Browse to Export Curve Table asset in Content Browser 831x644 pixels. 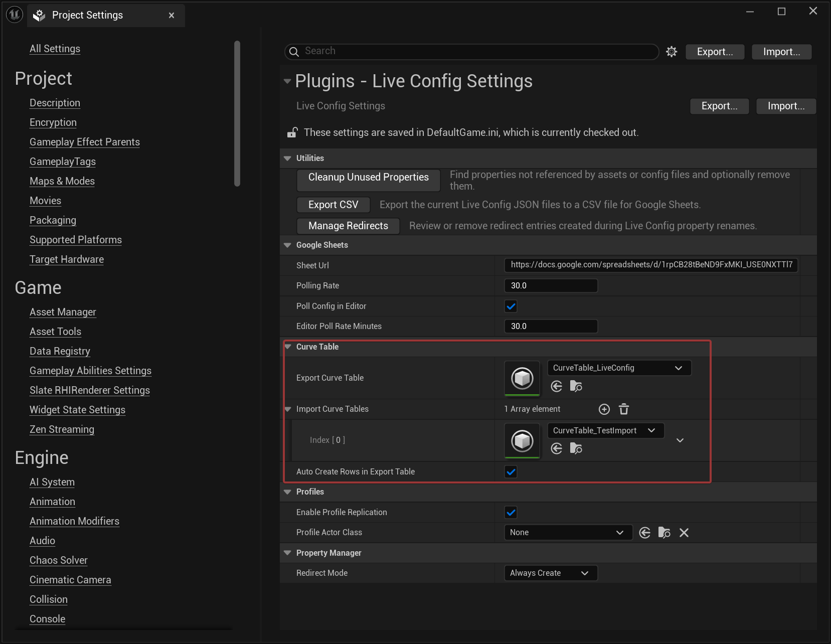click(x=576, y=386)
